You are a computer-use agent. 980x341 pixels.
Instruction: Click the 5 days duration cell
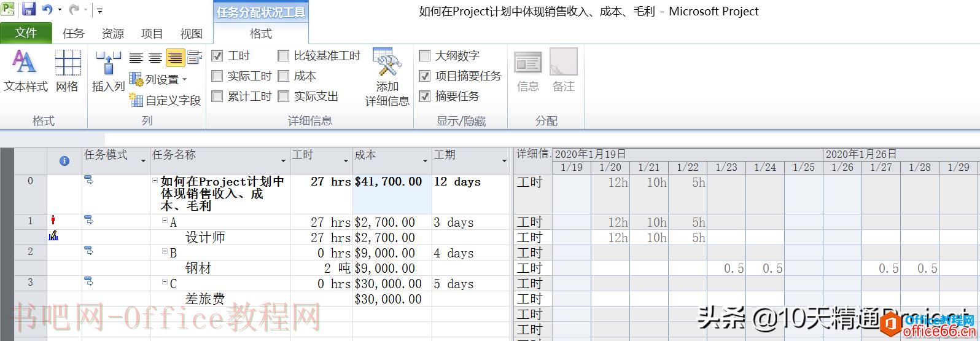point(471,283)
